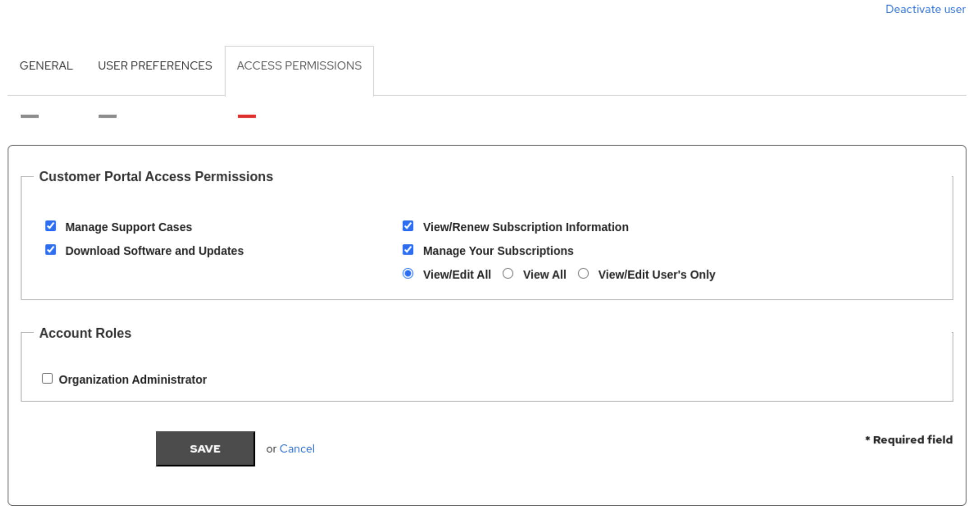980x526 pixels.
Task: Select the View/Edit All radio option
Action: point(408,273)
